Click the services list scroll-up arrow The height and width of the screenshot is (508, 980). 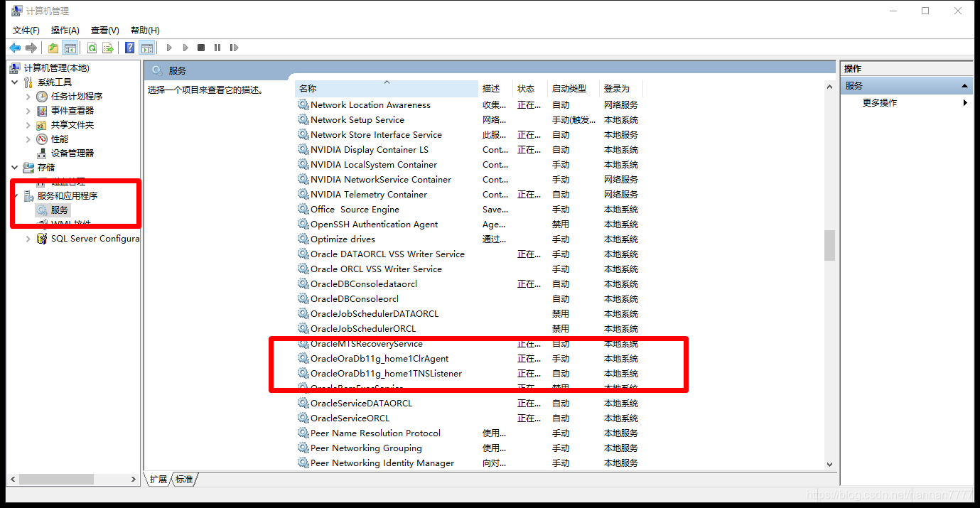(829, 86)
